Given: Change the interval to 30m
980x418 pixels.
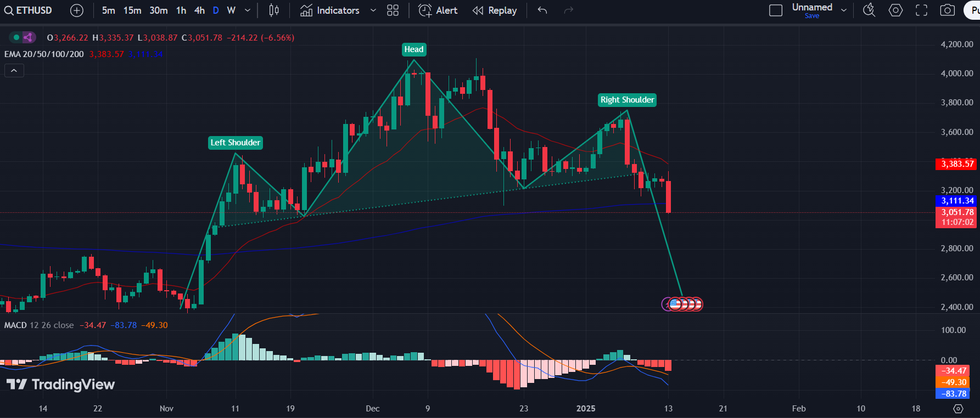Looking at the screenshot, I should click(159, 10).
